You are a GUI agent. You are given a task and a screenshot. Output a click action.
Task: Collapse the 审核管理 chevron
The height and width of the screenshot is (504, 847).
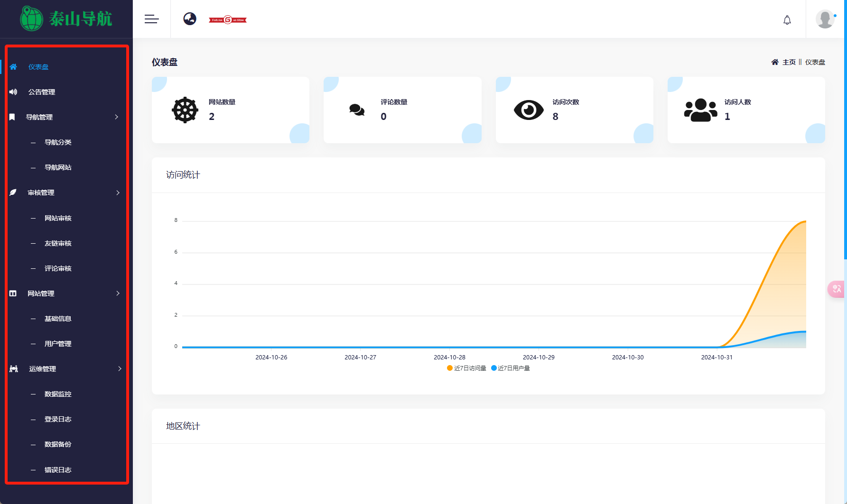pyautogui.click(x=118, y=192)
